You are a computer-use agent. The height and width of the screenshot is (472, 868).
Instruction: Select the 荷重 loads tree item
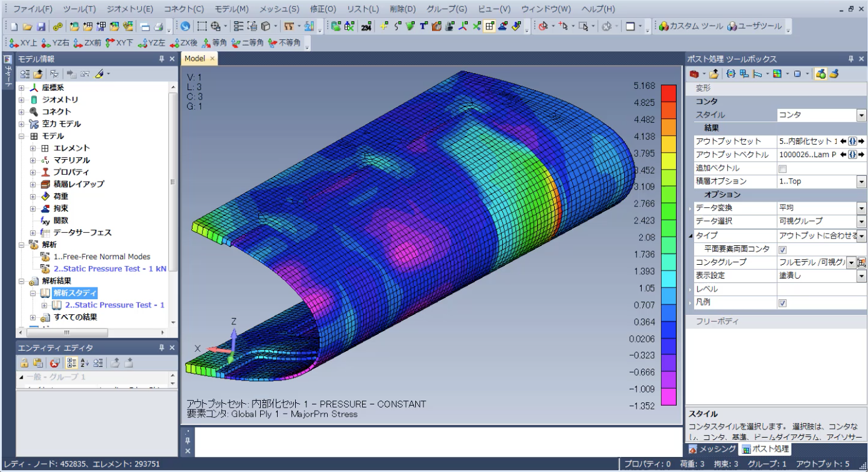point(61,197)
